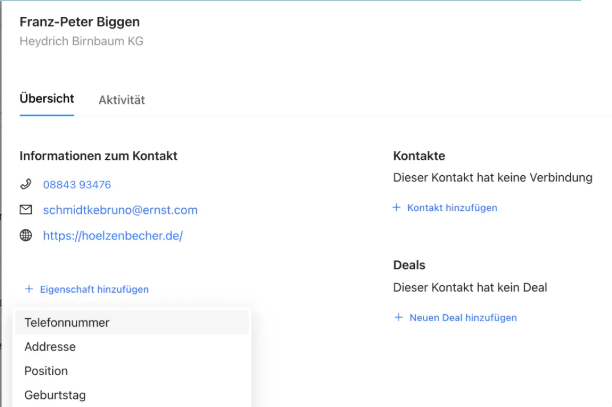Screen dimensions: 612x407
Task: Add a deal via Neuen Deal hinzufügen
Action: click(463, 317)
